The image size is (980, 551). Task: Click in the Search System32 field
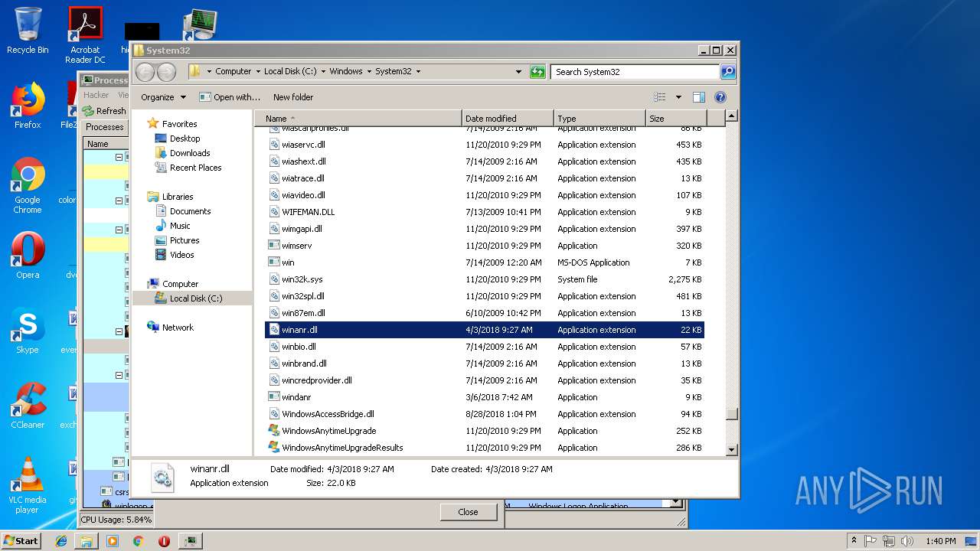tap(635, 72)
